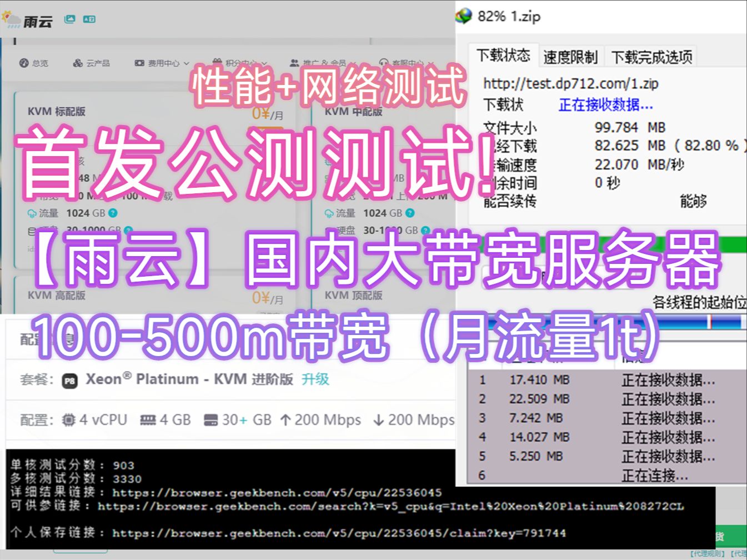Select thread row 4 with 14.027 MB
Screen dimensions: 747x560
(607, 437)
